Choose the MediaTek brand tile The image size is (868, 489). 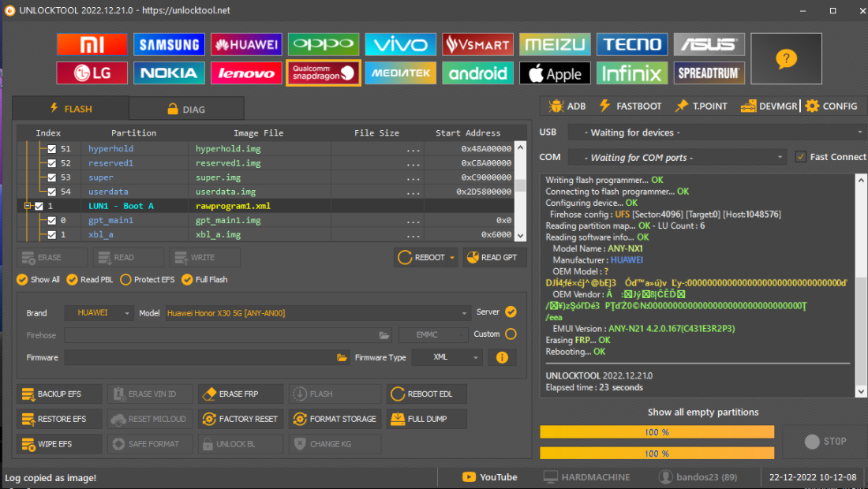coord(400,73)
